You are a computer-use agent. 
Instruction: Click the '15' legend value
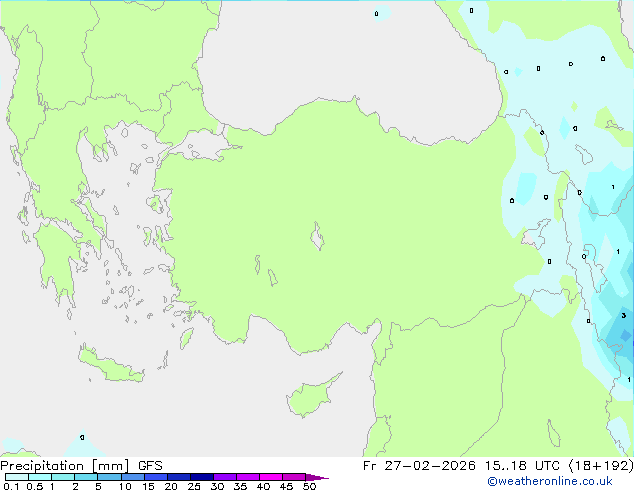click(148, 486)
